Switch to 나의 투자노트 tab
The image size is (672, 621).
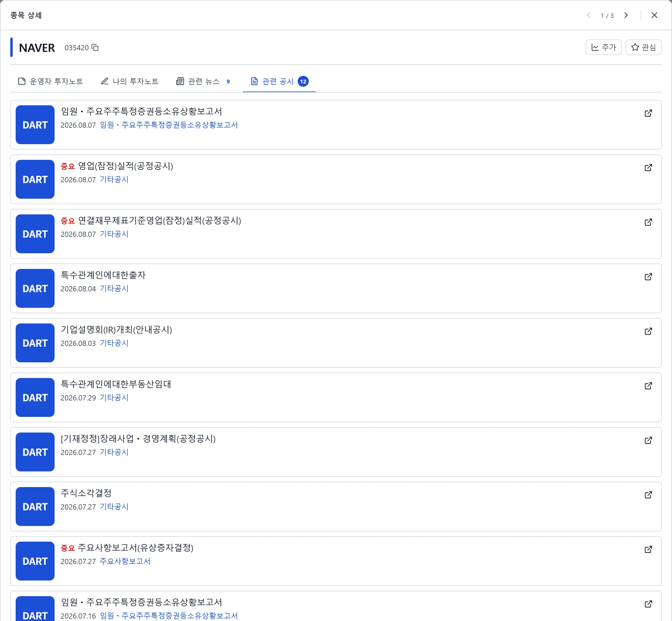(130, 81)
